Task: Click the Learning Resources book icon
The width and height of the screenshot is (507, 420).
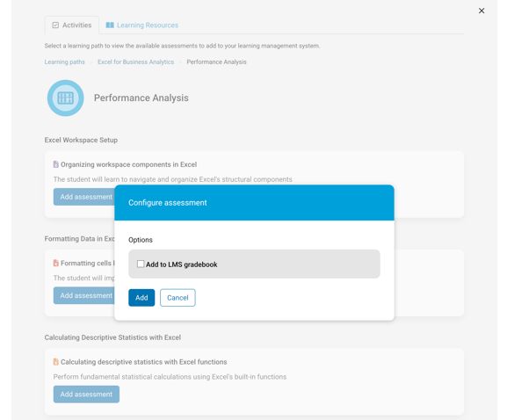Action: pyautogui.click(x=110, y=25)
